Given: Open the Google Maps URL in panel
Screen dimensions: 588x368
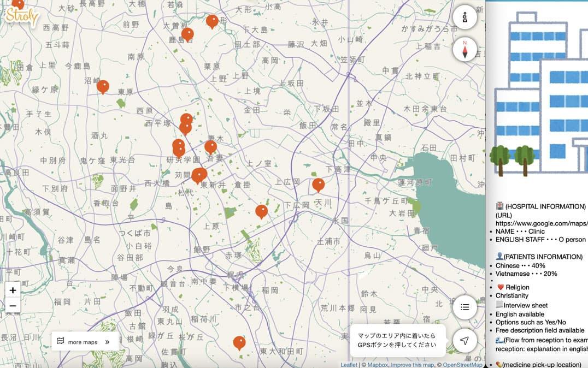Looking at the screenshot, I should 541,223.
